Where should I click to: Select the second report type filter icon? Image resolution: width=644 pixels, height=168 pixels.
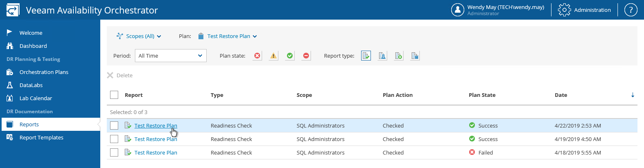[382, 56]
